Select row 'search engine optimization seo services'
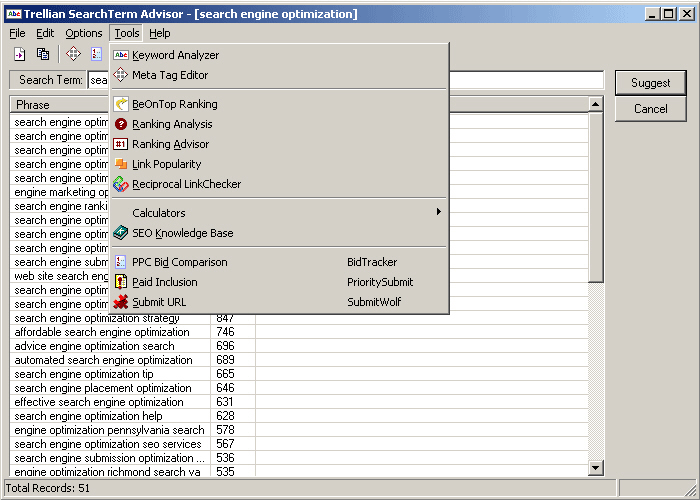The height and width of the screenshot is (500, 700). 299,444
